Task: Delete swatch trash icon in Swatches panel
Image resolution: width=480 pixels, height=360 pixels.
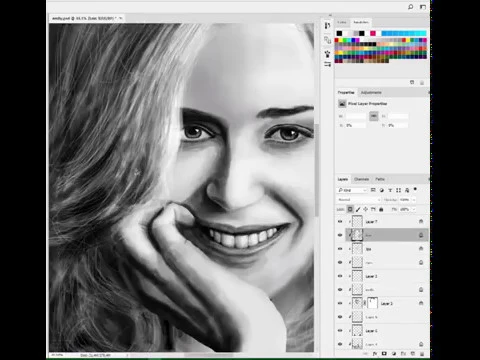Action: (x=422, y=83)
